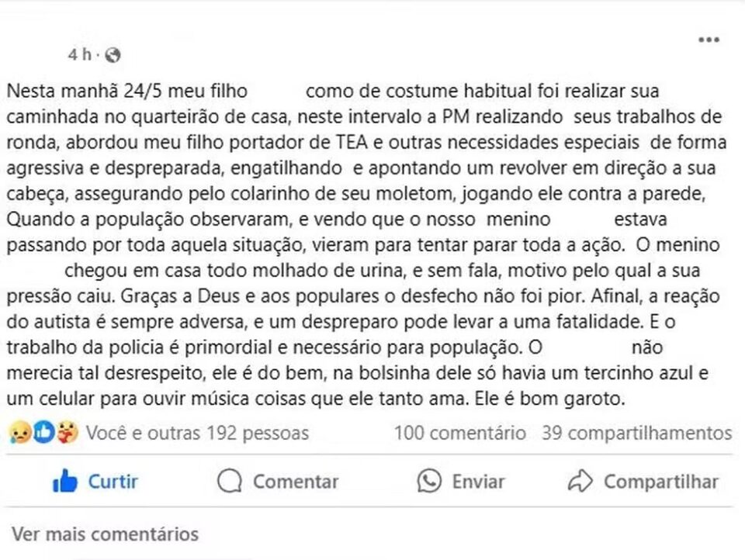Open list of 192 people who reacted
This screenshot has height=560, width=745.
[197, 433]
